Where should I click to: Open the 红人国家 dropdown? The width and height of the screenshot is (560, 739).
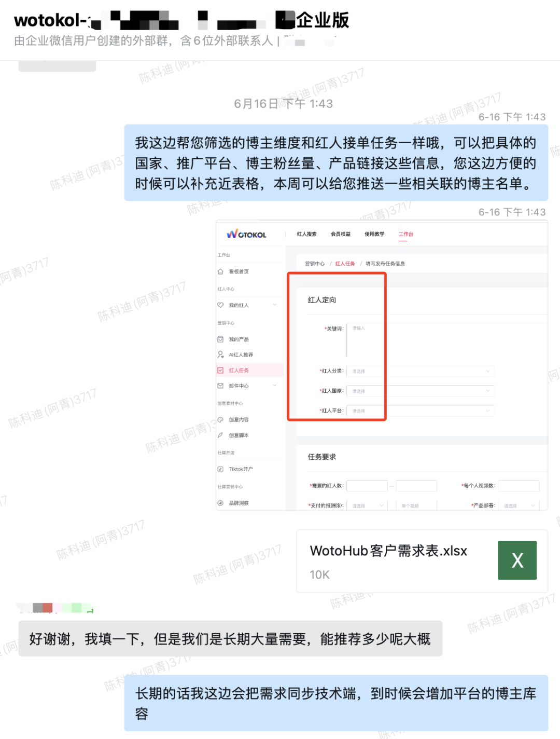coord(420,391)
